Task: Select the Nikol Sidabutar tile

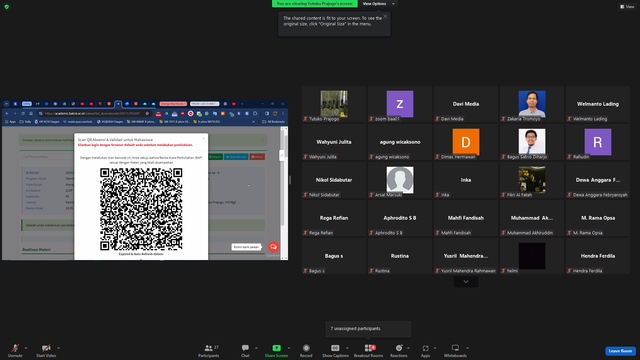Action: pos(334,180)
